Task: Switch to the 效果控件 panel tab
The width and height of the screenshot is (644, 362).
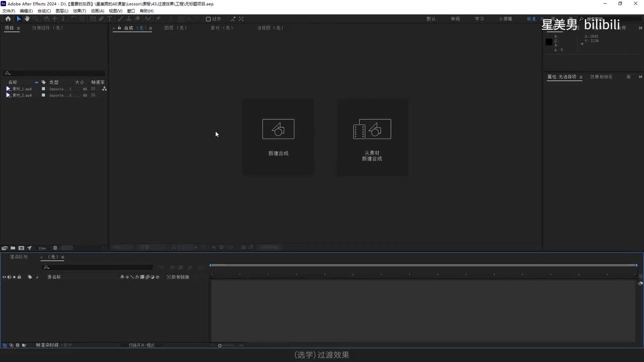Action: [x=47, y=28]
